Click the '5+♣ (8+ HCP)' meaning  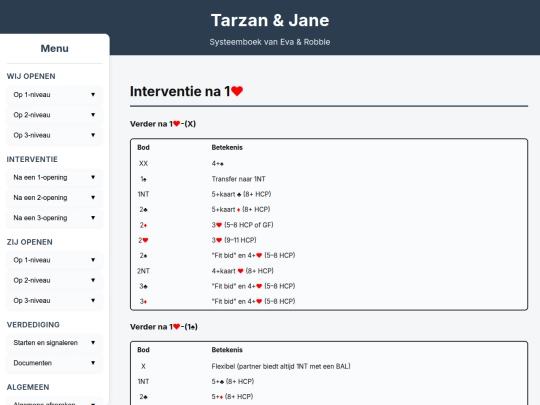232,382
